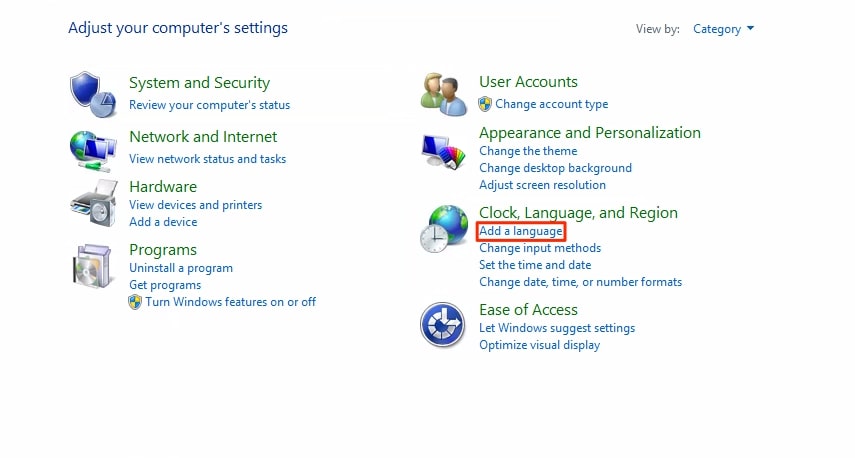Click the Ease of Access icon
This screenshot has width=855, height=458.
click(443, 325)
